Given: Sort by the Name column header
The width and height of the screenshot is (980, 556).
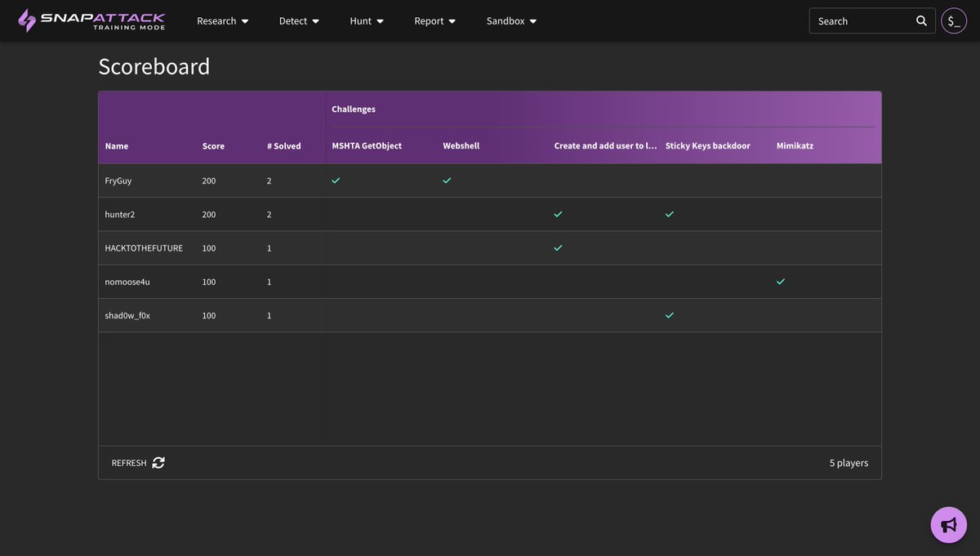Looking at the screenshot, I should [117, 146].
